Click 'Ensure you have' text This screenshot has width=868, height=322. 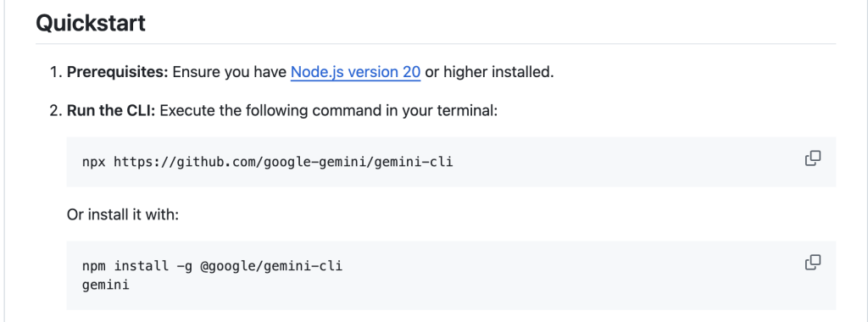click(x=229, y=72)
